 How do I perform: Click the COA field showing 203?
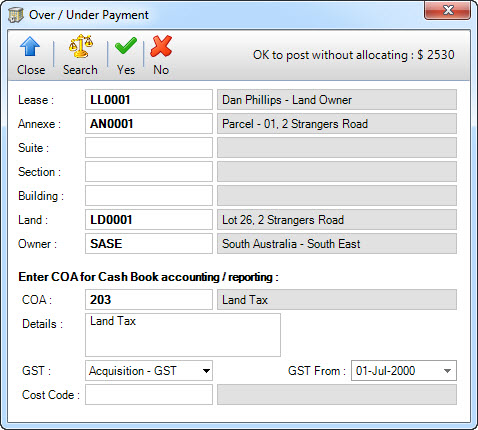149,300
